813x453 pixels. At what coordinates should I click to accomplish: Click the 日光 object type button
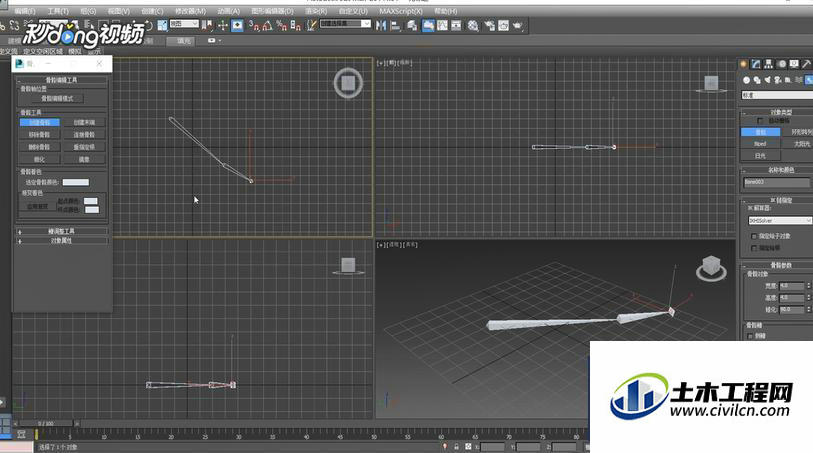760,155
